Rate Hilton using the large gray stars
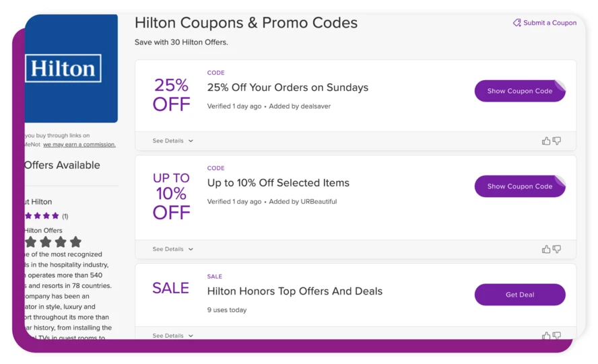 [x=53, y=242]
